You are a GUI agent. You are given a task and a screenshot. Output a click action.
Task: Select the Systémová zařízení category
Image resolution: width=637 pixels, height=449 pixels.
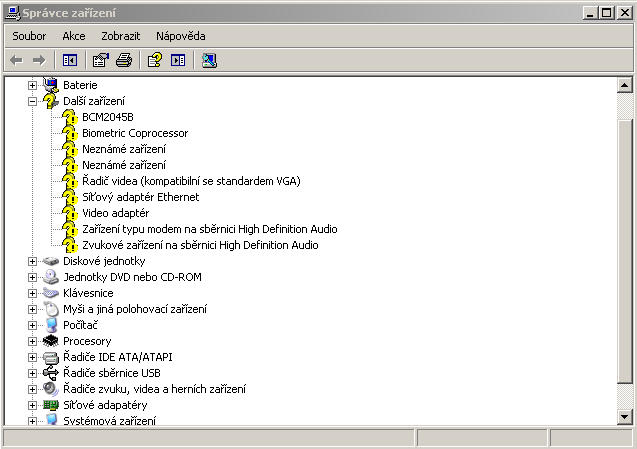click(x=109, y=421)
